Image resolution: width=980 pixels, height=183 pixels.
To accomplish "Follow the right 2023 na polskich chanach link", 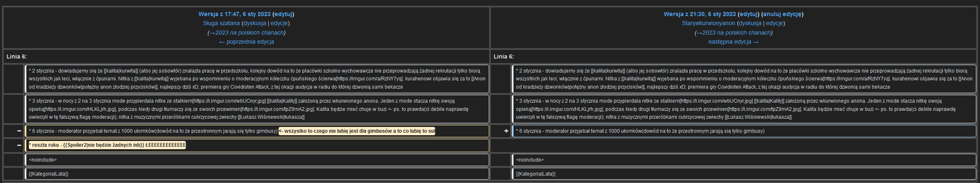I will tap(734, 33).
